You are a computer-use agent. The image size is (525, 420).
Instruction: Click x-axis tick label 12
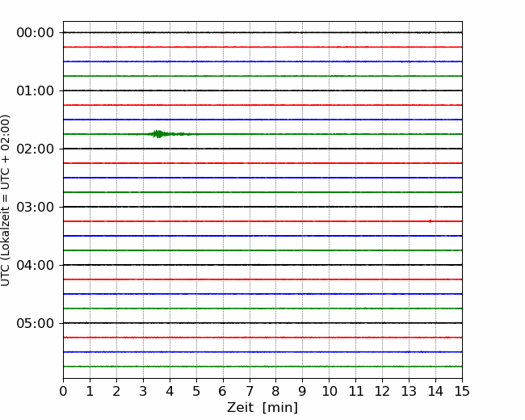click(x=382, y=391)
